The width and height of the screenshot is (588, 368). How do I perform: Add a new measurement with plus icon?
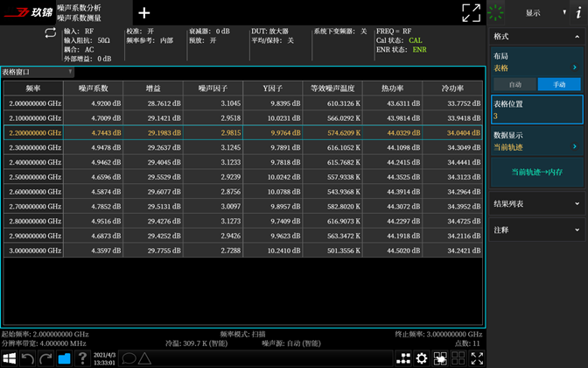144,13
